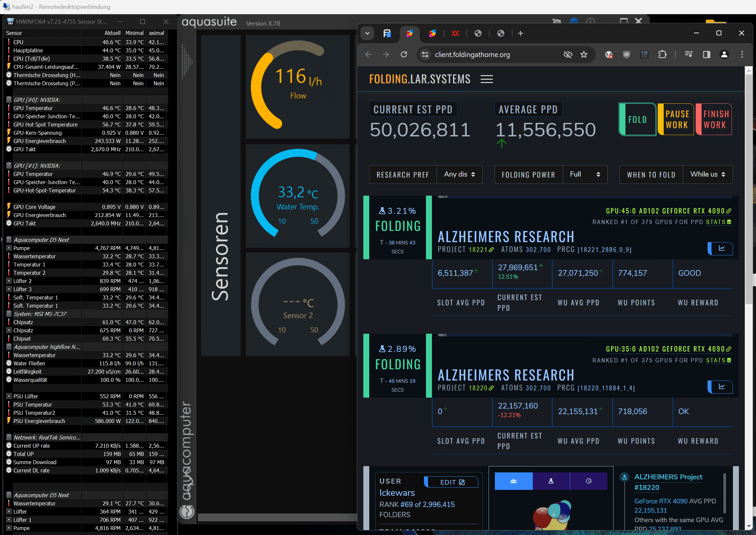Open the hamburger menu beside FOLDING.LAR.SYSTEMS
756x535 pixels.
tap(487, 79)
